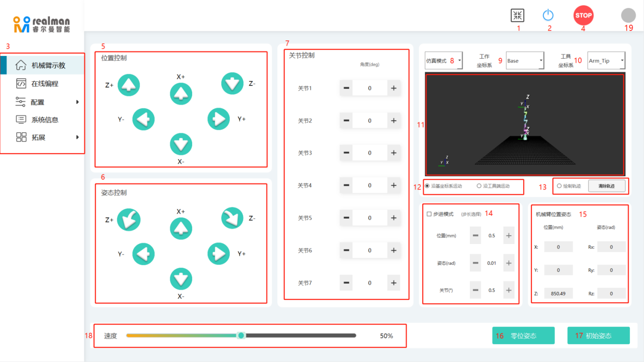
Task: Click the gray user avatar circle
Action: coord(628,15)
